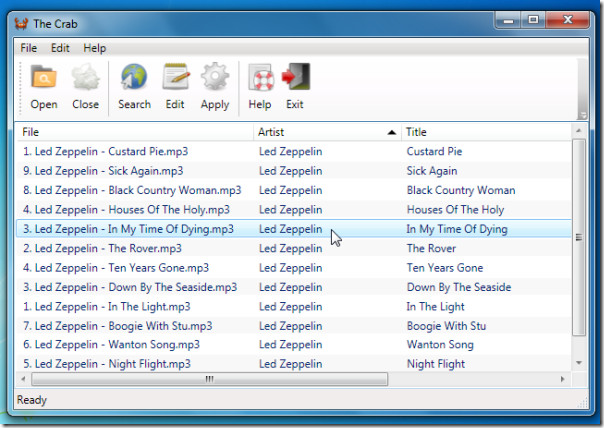Image resolution: width=604 pixels, height=428 pixels.
Task: Click the vertical scrollbar down arrow
Action: (579, 363)
